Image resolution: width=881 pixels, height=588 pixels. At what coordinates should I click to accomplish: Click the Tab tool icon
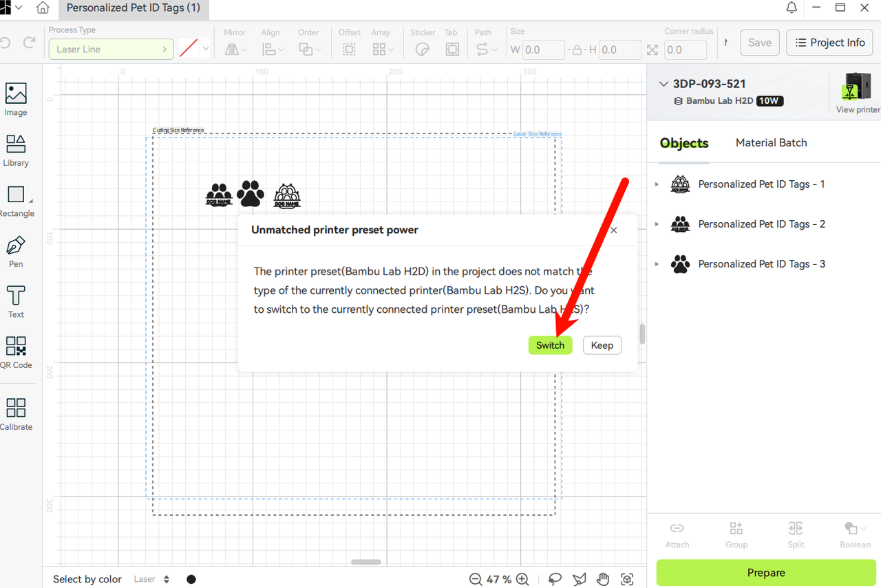452,49
